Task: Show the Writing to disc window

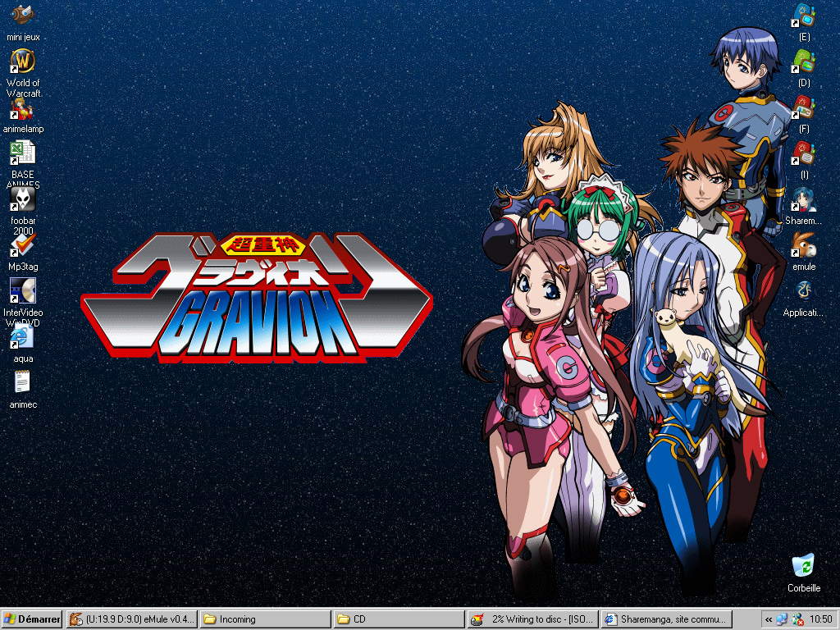Action: click(x=532, y=619)
